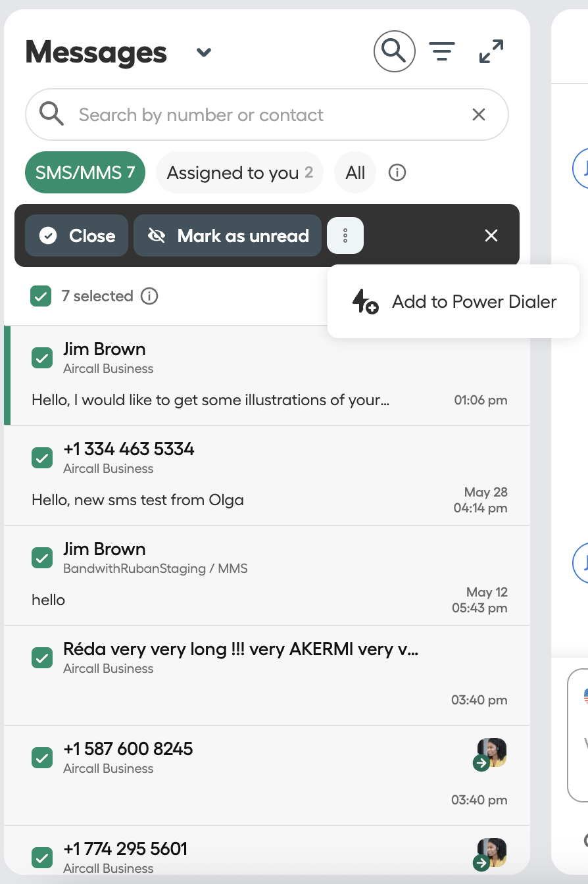Uncheck Jim Brown BandwithRubanStaging conversation
588x884 pixels.
click(42, 558)
